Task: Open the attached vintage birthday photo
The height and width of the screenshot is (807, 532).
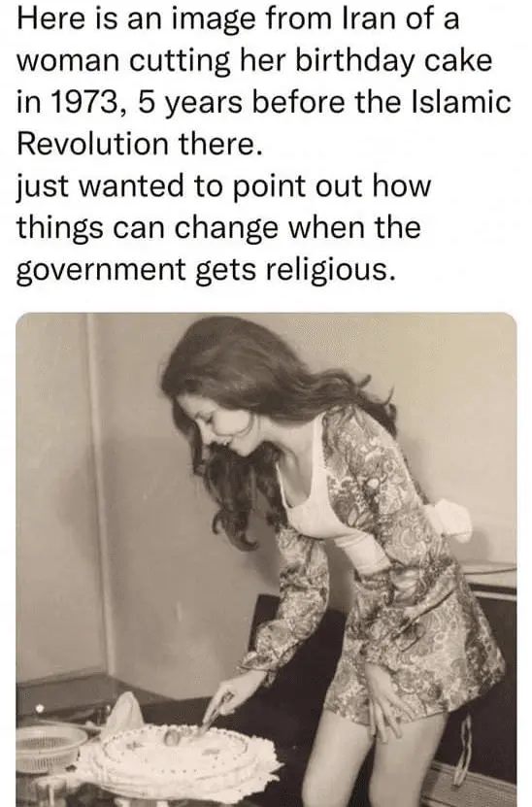Action: pyautogui.click(x=266, y=559)
